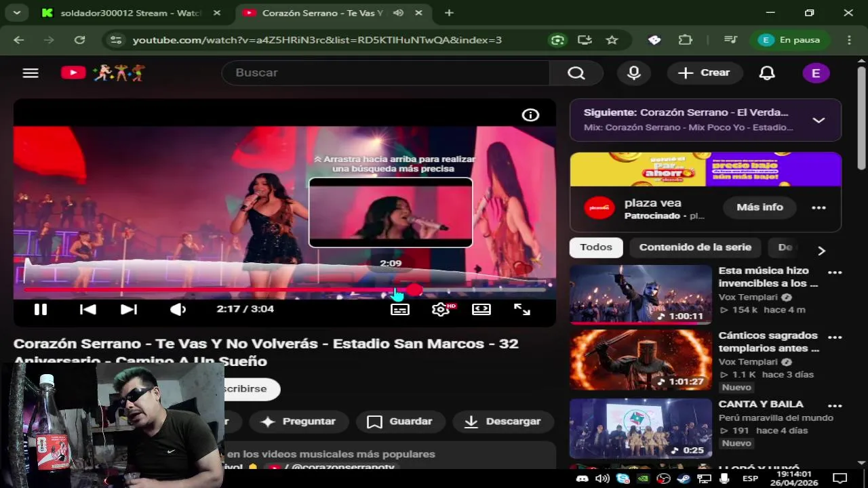Collapse the Siguiente mix panel chevron
Viewport: 868px width, 488px height.
coord(818,120)
